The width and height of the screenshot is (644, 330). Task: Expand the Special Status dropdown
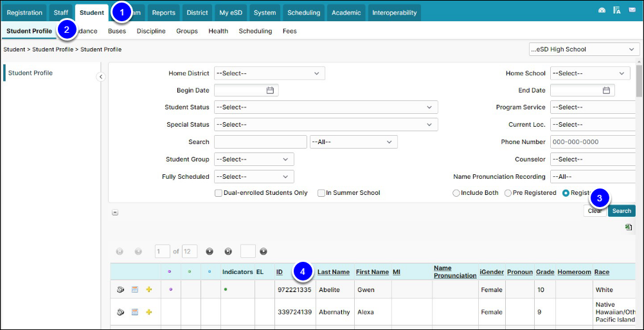[x=326, y=125]
